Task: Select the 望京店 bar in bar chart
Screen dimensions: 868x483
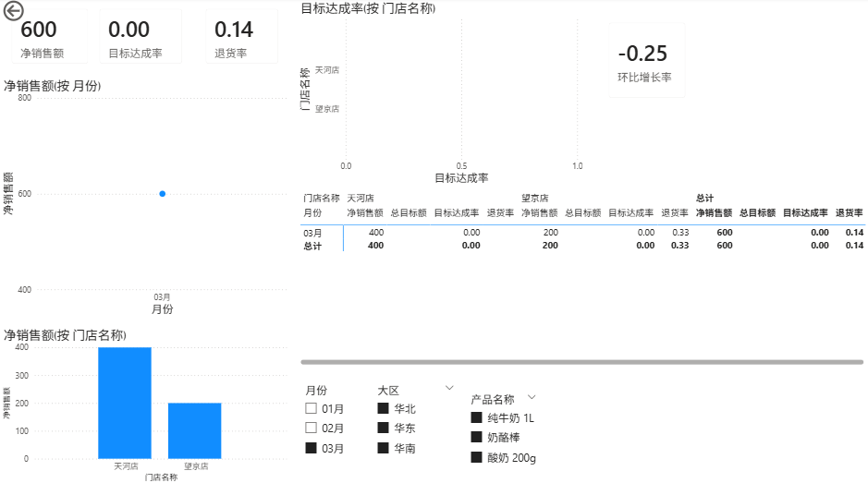Action: pos(194,430)
